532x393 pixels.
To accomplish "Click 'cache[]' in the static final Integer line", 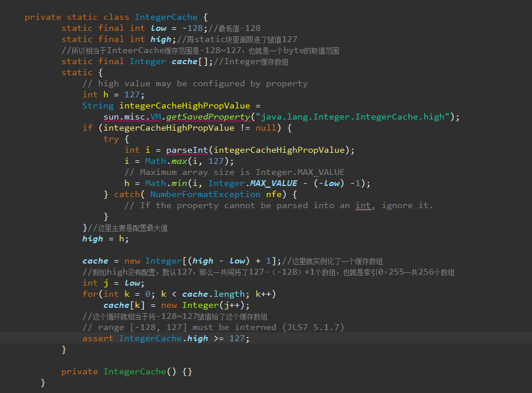I will [x=189, y=61].
